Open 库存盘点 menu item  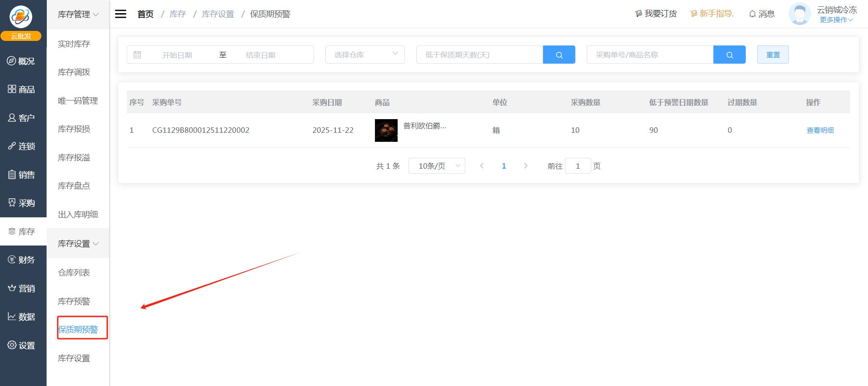(x=74, y=186)
